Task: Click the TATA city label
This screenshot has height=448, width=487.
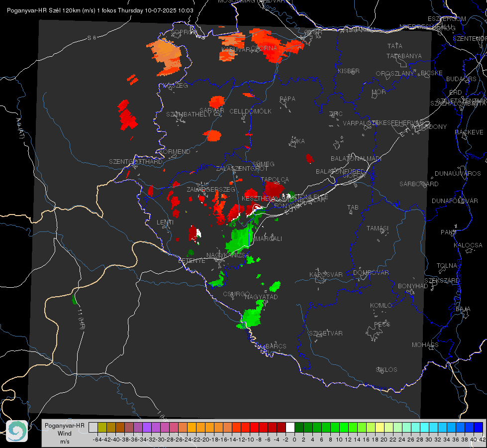Action: 395,46
